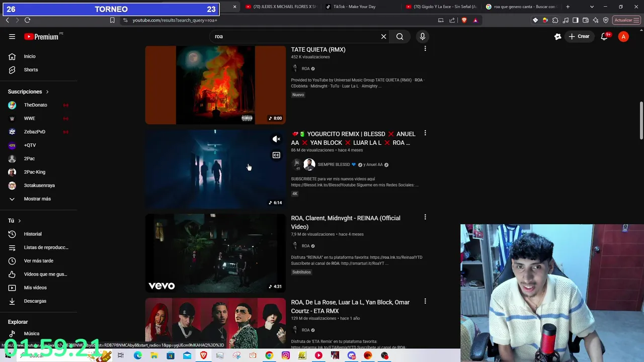The width and height of the screenshot is (644, 362).
Task: Open the account avatar menu
Action: tap(623, 36)
